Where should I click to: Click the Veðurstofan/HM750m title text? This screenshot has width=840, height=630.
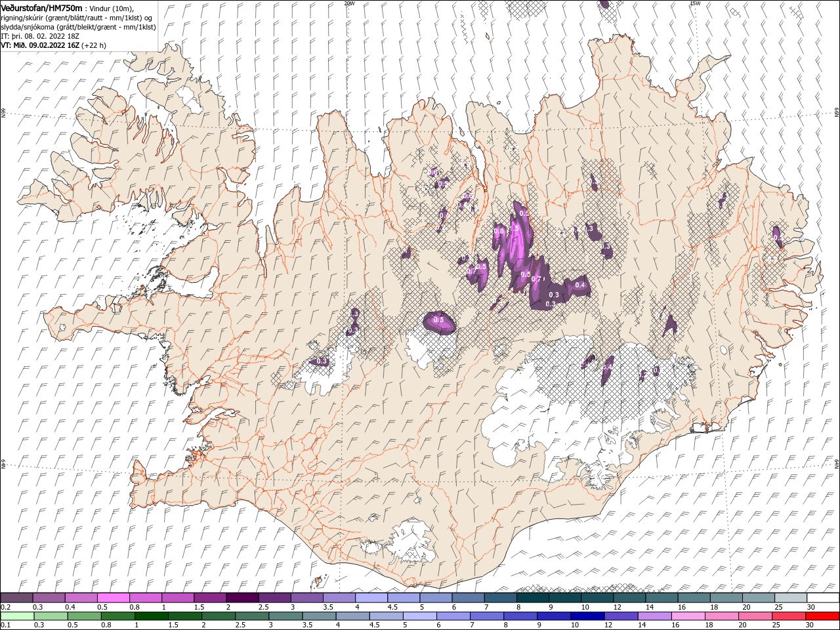[x=41, y=7]
